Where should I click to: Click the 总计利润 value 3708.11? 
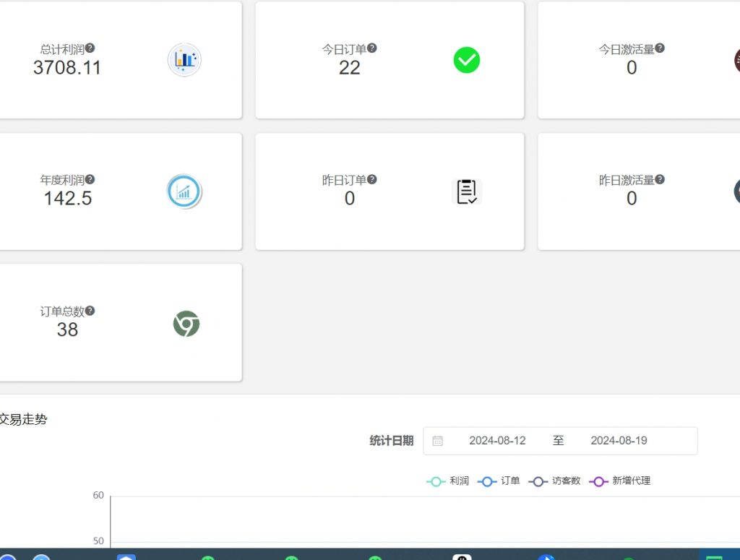click(x=67, y=68)
